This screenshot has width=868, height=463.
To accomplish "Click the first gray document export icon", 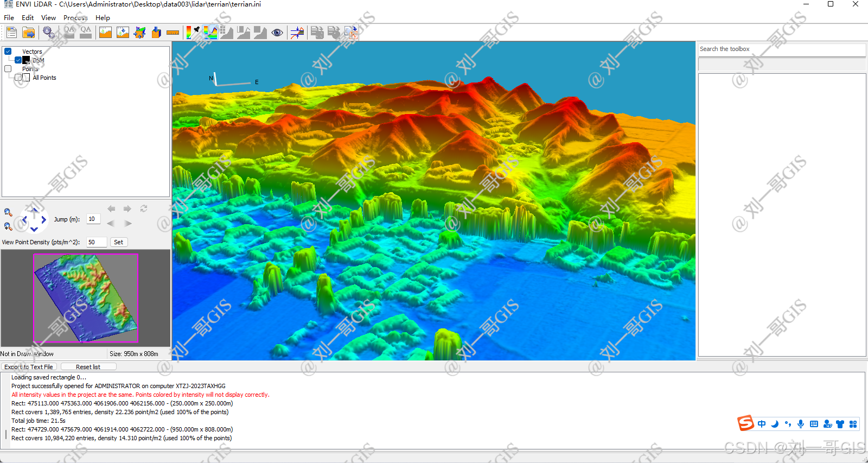I will (x=317, y=33).
